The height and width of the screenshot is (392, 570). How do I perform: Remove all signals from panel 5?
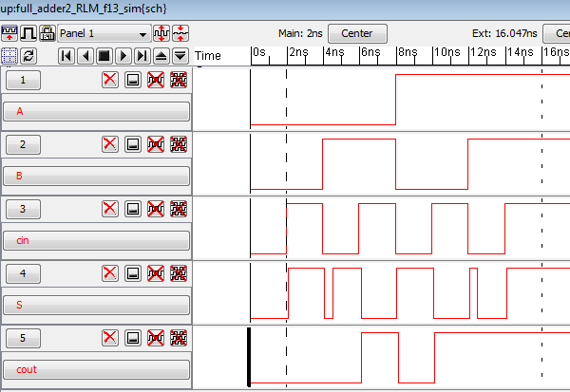click(179, 338)
